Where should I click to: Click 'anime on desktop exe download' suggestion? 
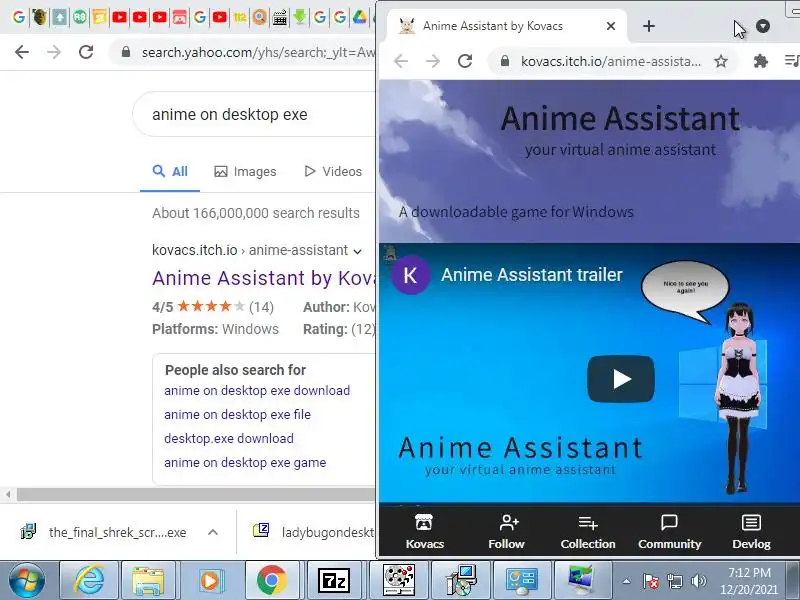coord(257,390)
